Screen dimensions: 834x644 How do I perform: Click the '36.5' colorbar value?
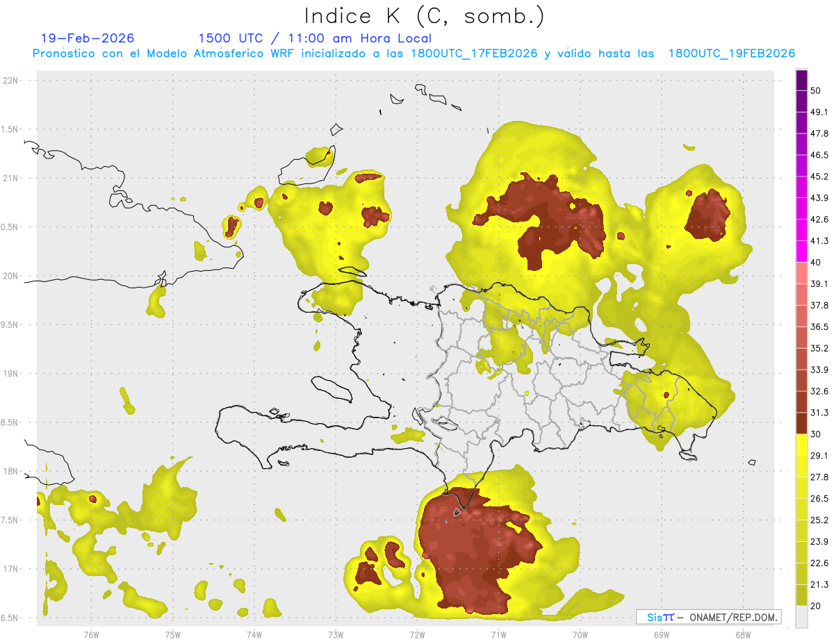[820, 327]
